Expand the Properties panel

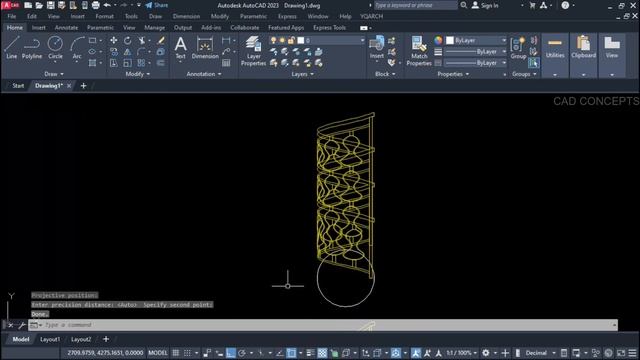click(x=453, y=74)
